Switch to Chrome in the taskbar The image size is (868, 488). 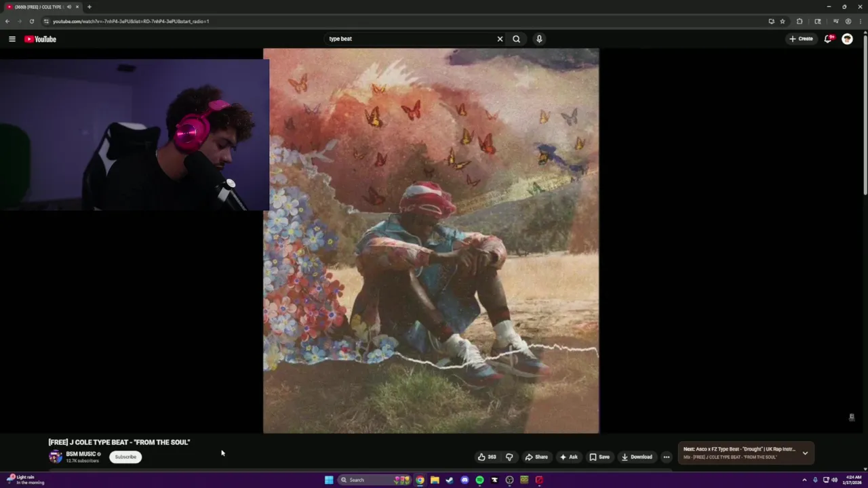[x=420, y=480]
